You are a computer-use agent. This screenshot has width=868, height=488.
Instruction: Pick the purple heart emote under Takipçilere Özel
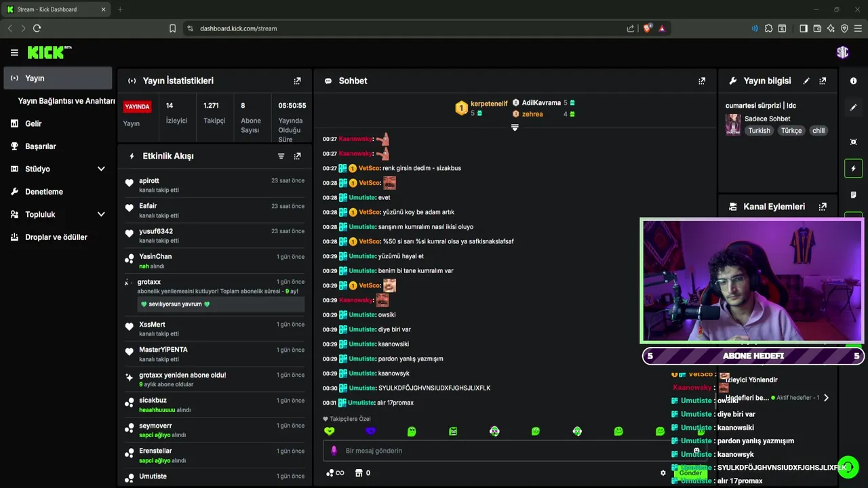tap(370, 431)
